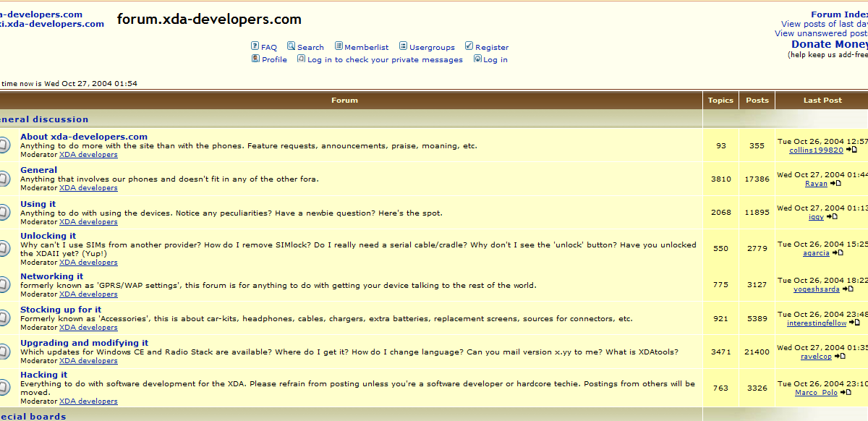
Task: Click the 17386 posts count in General row
Action: [757, 179]
